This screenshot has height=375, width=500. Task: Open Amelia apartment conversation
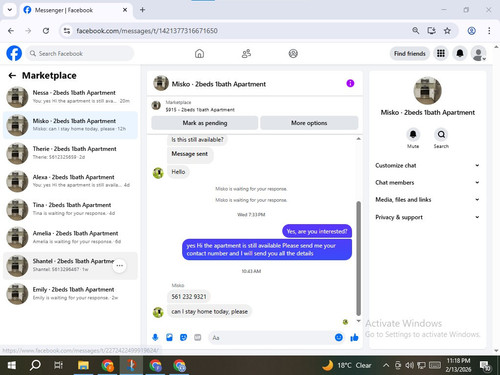(x=70, y=237)
